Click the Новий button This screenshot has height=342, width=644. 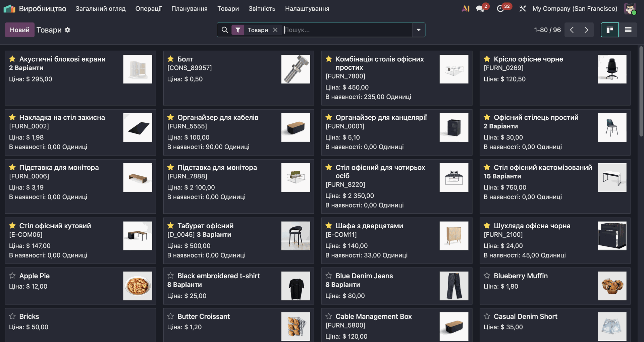(x=19, y=30)
